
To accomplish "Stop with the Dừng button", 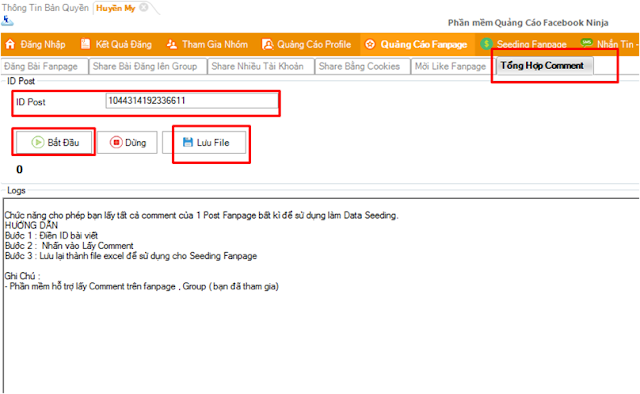I will (127, 142).
